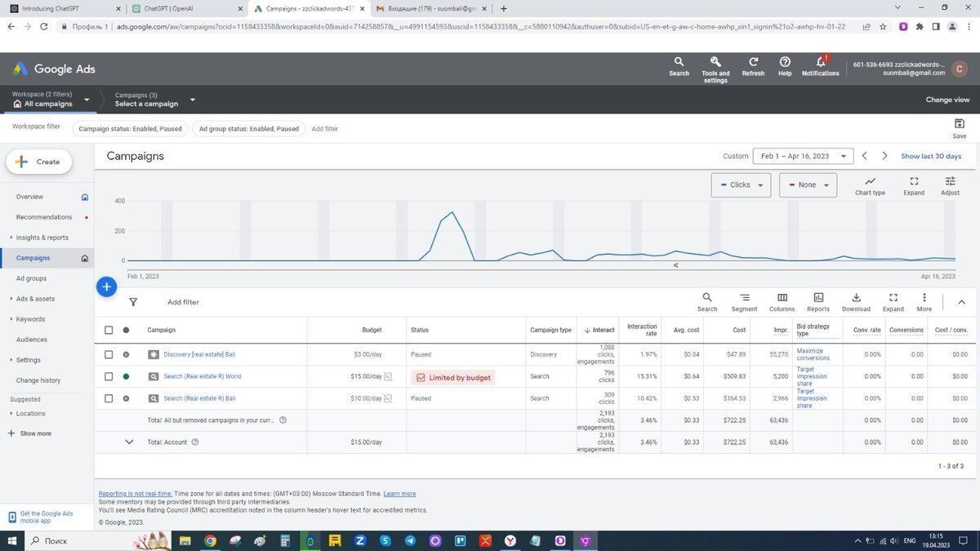The width and height of the screenshot is (980, 551).
Task: Open Tools and settings menu
Action: pyautogui.click(x=715, y=69)
